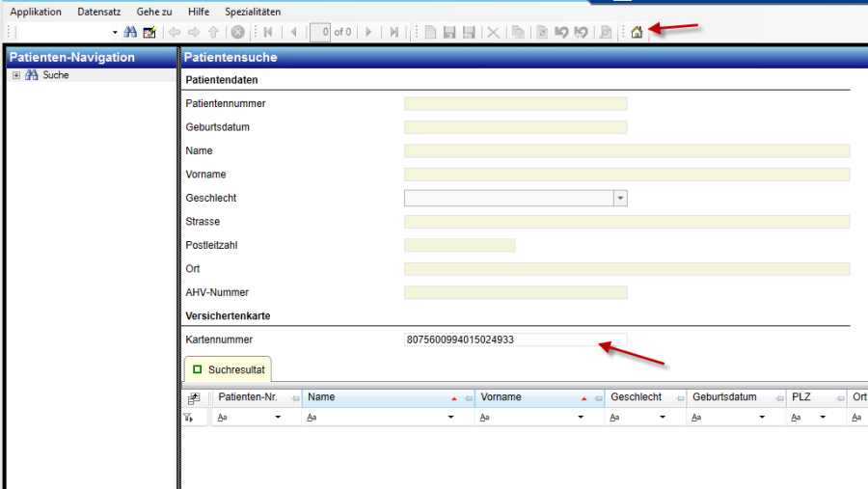Click the delete X icon in the toolbar
Viewport: 868px width, 489px height.
pos(494,32)
